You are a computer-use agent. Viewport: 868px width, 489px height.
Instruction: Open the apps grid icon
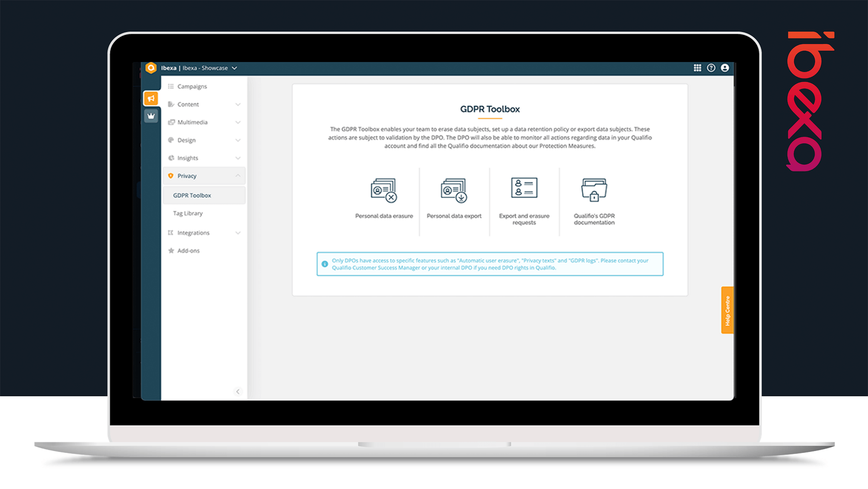pos(698,68)
